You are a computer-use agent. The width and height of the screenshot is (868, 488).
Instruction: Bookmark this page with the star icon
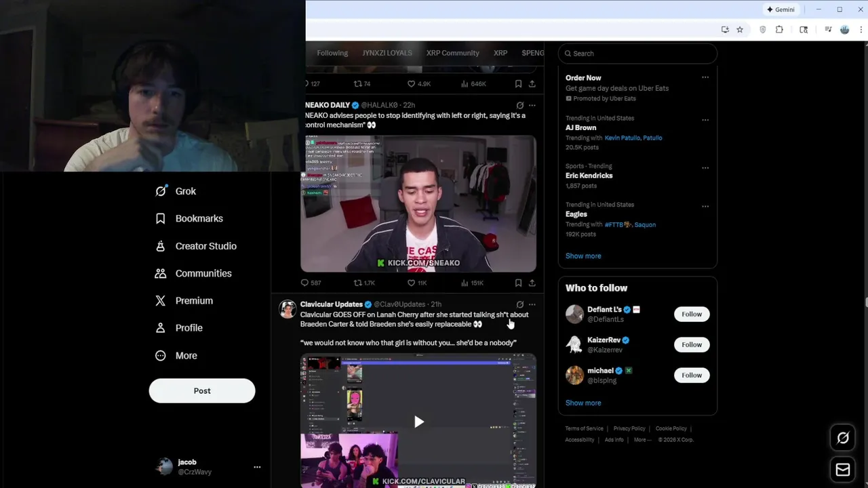740,29
